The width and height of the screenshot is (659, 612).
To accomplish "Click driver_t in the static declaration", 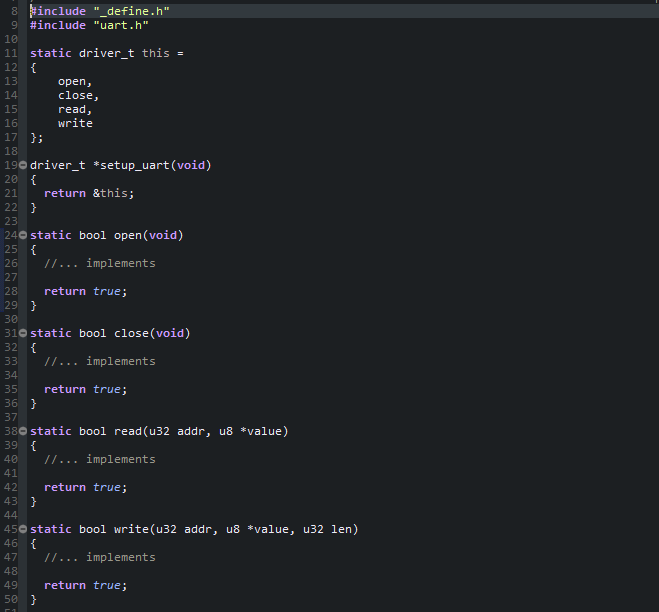I will (107, 53).
